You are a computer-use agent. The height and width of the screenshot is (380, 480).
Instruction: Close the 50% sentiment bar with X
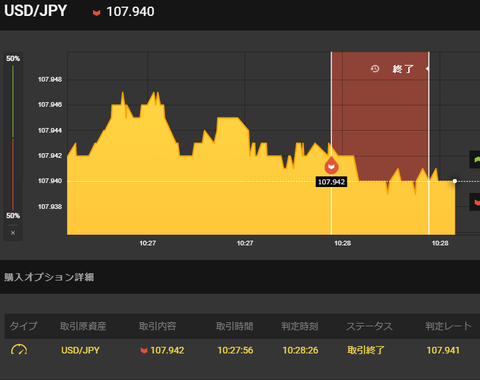(13, 233)
